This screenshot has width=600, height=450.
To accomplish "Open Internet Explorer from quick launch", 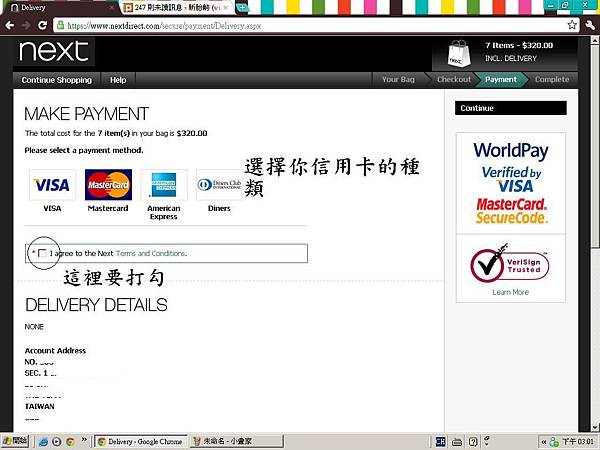I will [x=43, y=442].
